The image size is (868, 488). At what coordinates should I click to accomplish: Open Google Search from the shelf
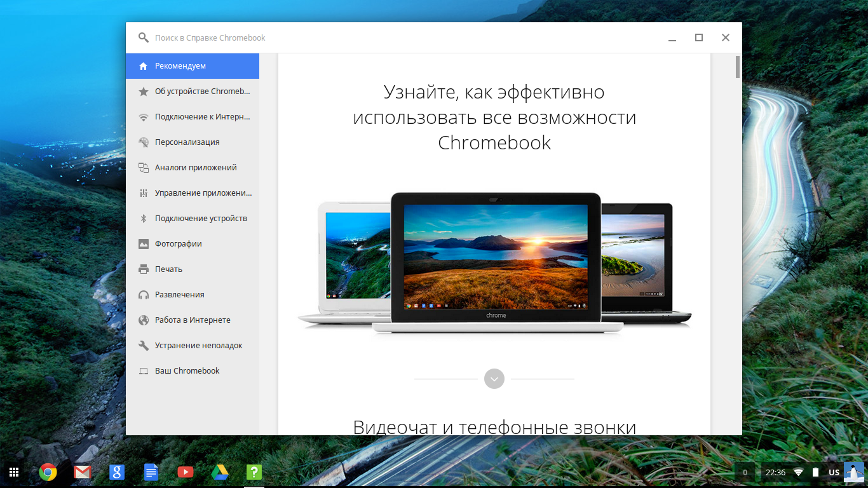click(116, 472)
